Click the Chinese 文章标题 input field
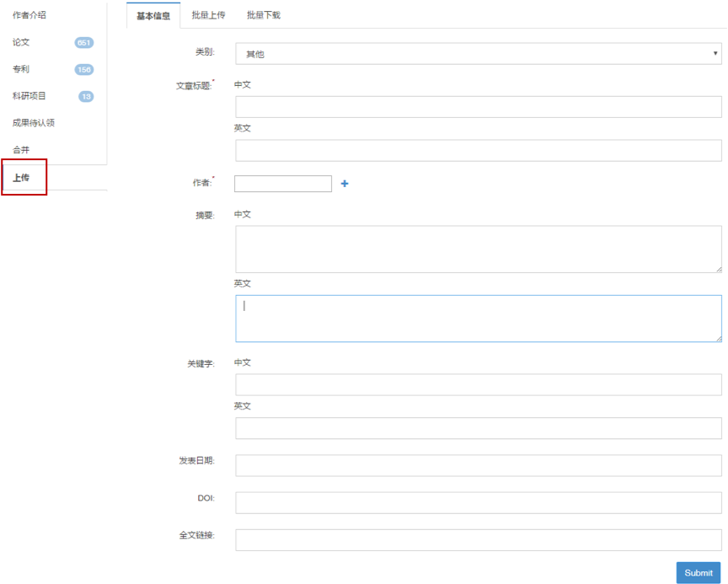 [478, 107]
